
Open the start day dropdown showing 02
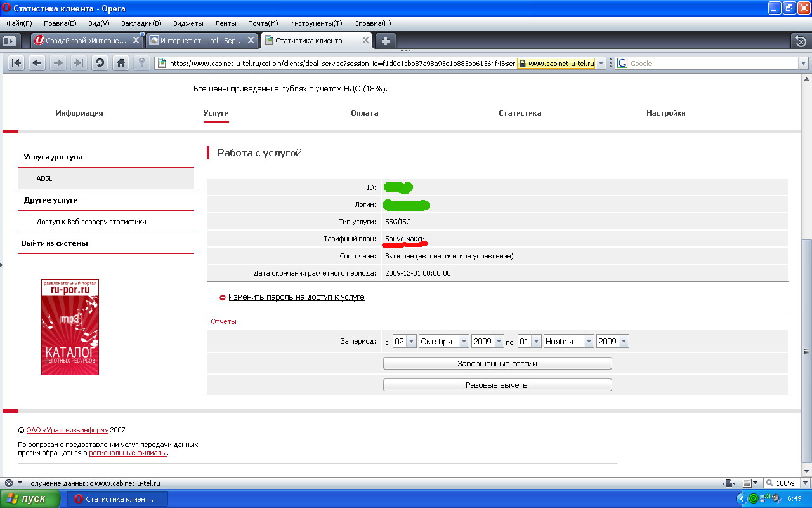[404, 341]
